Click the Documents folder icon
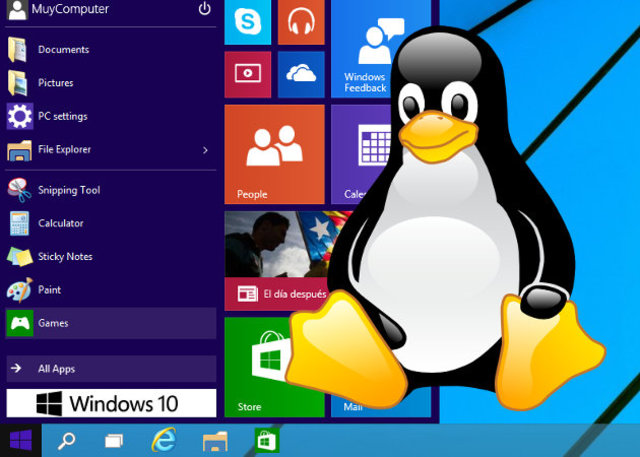Image resolution: width=640 pixels, height=457 pixels. [18, 49]
